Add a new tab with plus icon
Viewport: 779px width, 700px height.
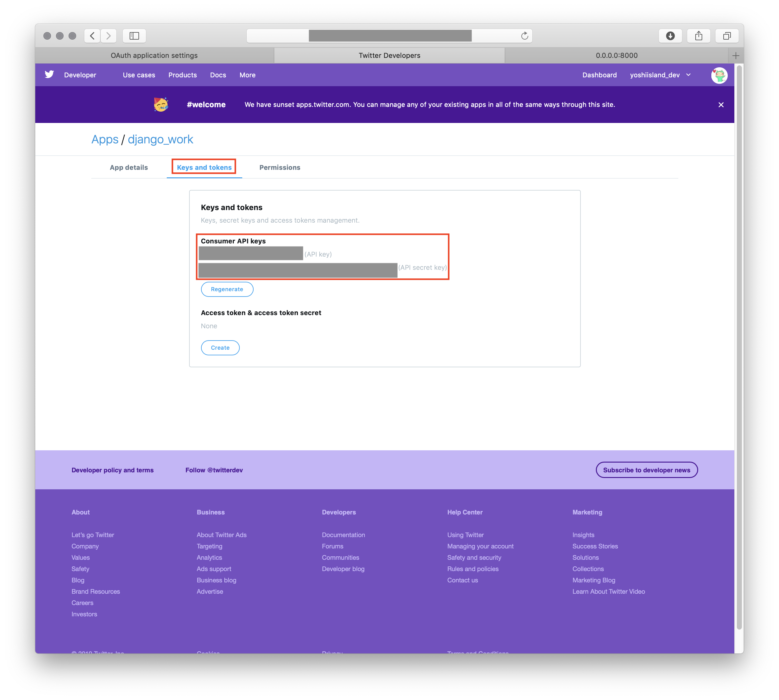(736, 55)
